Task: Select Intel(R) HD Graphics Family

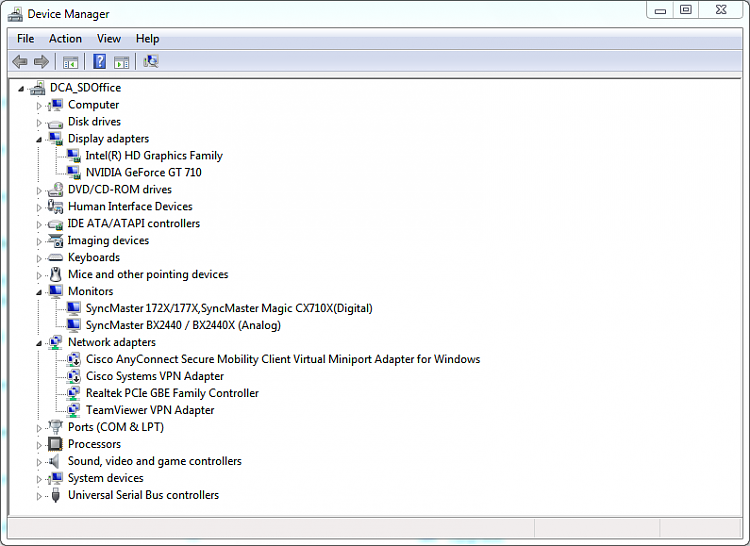Action: click(154, 156)
